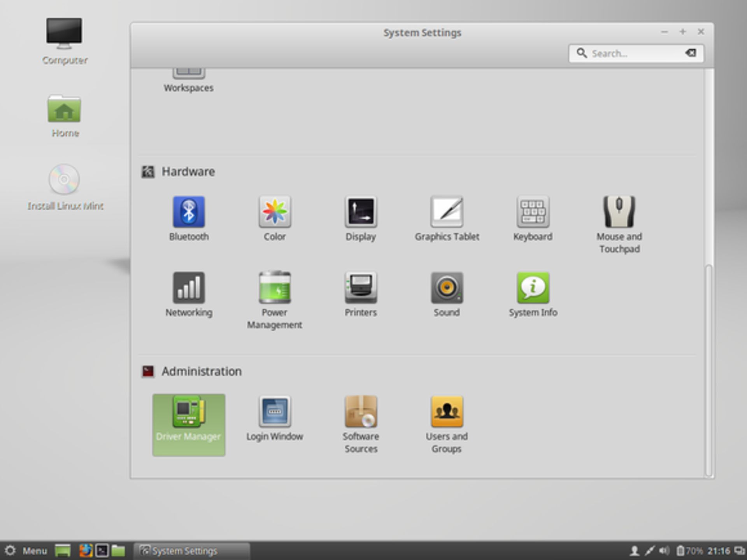747x560 pixels.
Task: Select the Computer desktop icon
Action: click(x=65, y=41)
